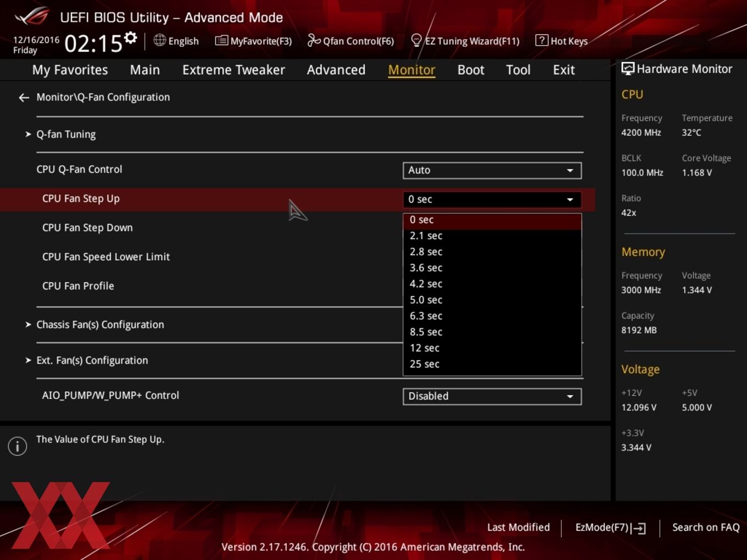Pick the 5.0 sec option
The image size is (747, 560).
pyautogui.click(x=492, y=300)
